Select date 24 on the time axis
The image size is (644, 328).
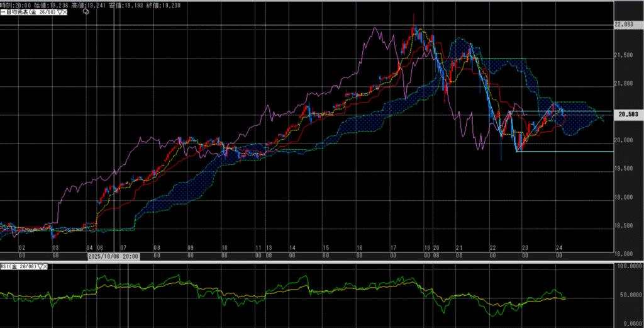[559, 248]
